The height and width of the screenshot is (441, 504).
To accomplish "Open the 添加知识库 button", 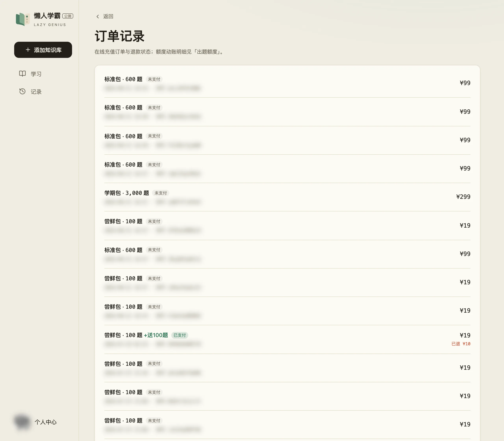I will click(43, 50).
